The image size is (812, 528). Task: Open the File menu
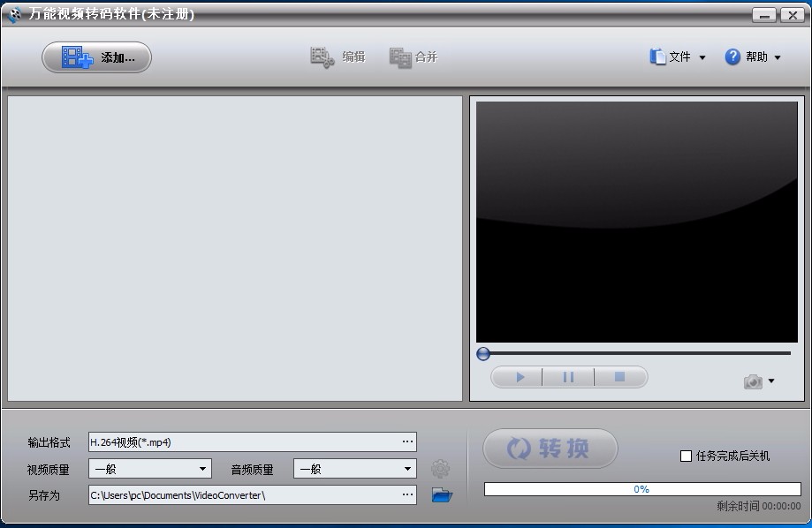pos(679,57)
